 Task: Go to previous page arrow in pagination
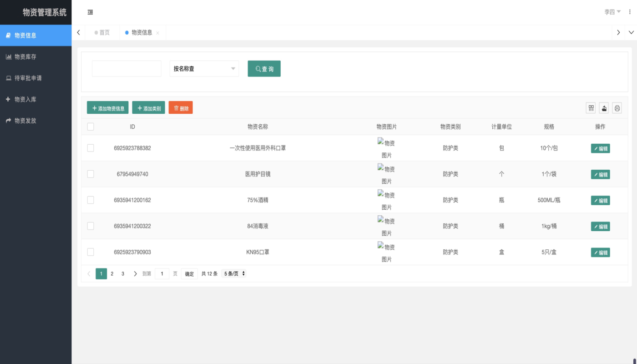89,274
